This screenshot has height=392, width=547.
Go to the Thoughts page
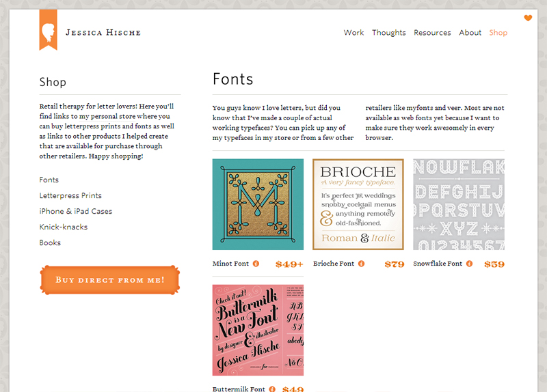click(x=388, y=33)
